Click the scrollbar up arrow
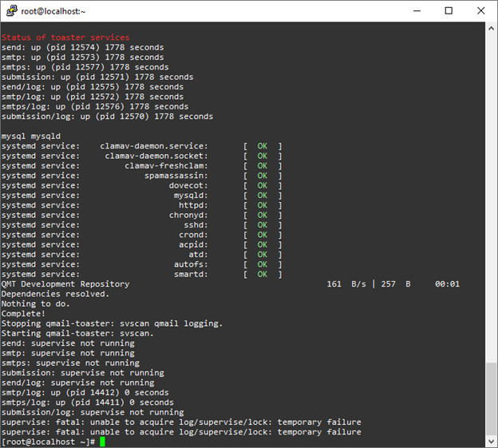 coord(491,29)
